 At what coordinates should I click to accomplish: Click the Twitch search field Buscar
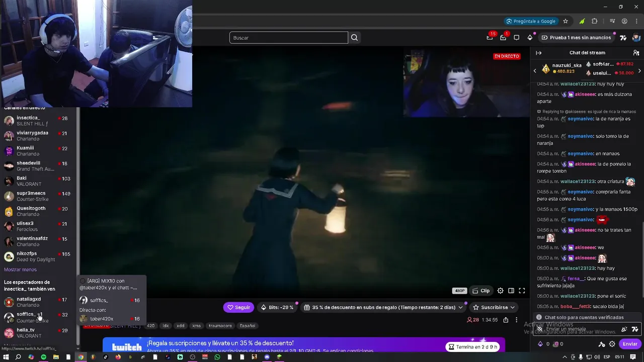pyautogui.click(x=289, y=38)
